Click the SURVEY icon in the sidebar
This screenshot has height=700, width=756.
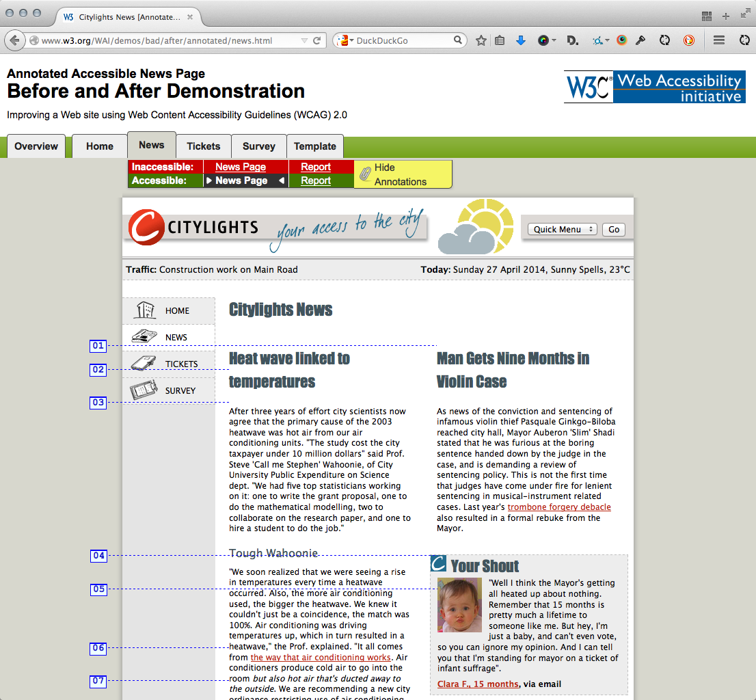pyautogui.click(x=143, y=389)
